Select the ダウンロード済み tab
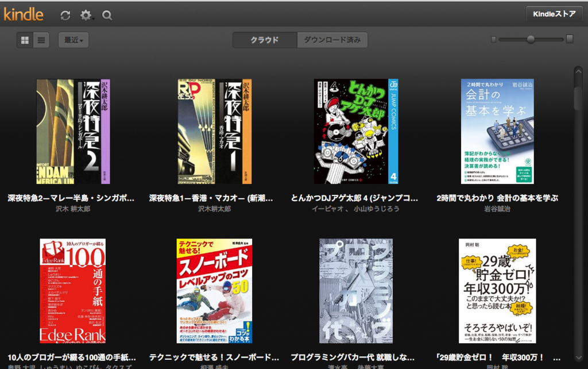588x369 pixels. pos(332,40)
